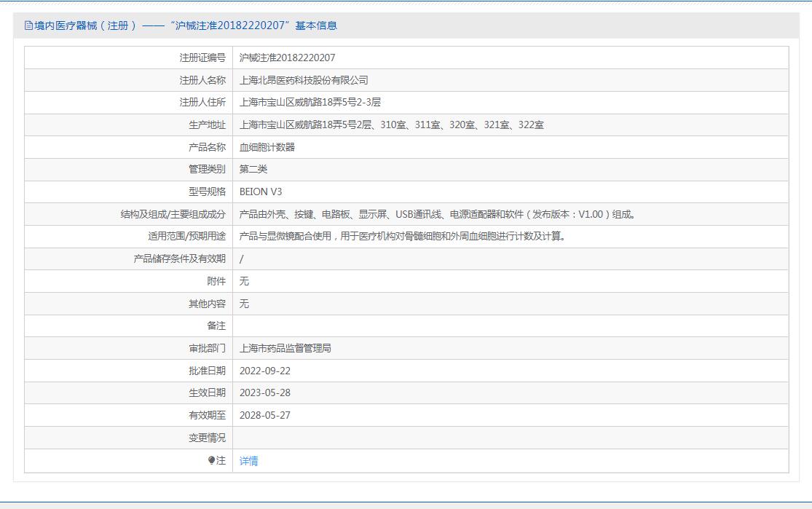Image resolution: width=812 pixels, height=509 pixels.
Task: Open the 详情 link in the 注 row
Action: tap(248, 461)
